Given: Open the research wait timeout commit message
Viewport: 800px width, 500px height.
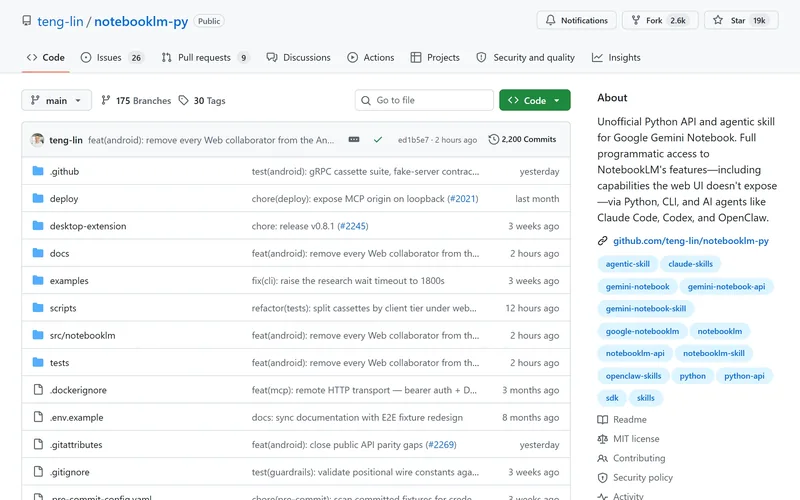Looking at the screenshot, I should [348, 281].
